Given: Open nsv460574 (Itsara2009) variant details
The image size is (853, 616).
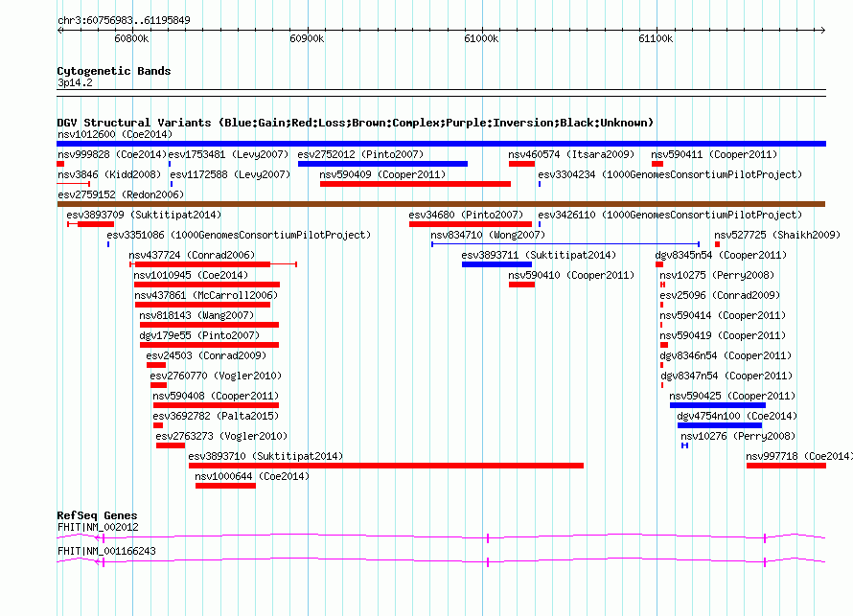Looking at the screenshot, I should (x=571, y=154).
